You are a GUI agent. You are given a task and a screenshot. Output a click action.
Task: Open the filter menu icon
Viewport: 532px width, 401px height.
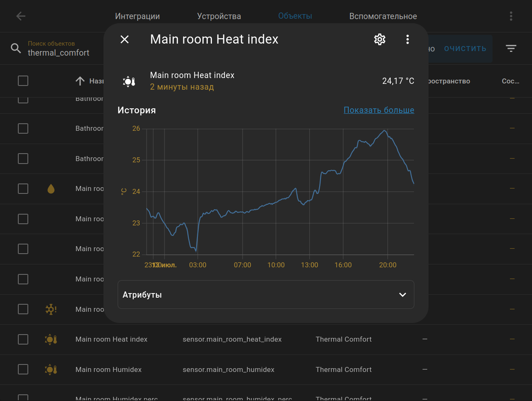pos(511,49)
